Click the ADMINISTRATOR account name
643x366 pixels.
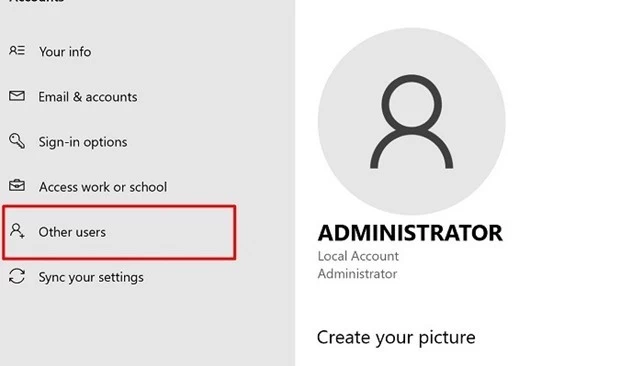point(410,233)
